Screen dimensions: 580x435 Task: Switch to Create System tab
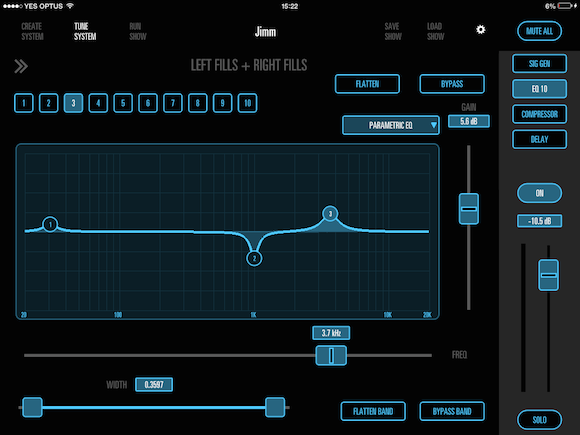[x=32, y=31]
